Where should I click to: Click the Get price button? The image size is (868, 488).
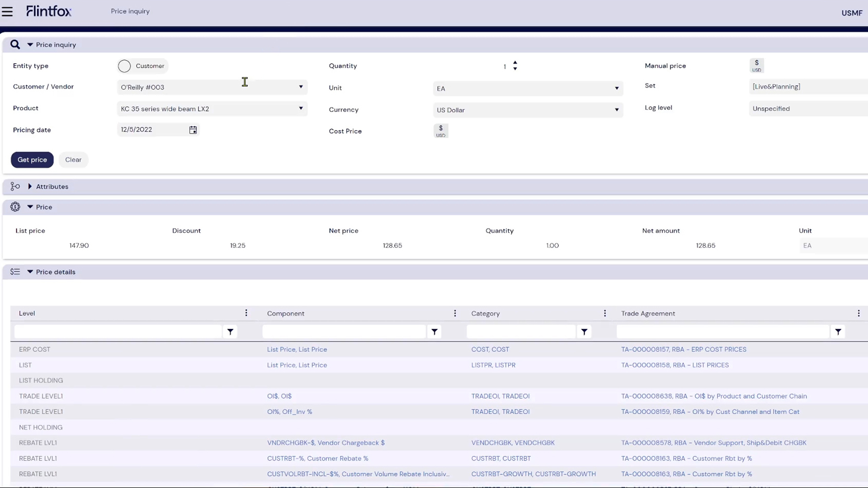32,160
